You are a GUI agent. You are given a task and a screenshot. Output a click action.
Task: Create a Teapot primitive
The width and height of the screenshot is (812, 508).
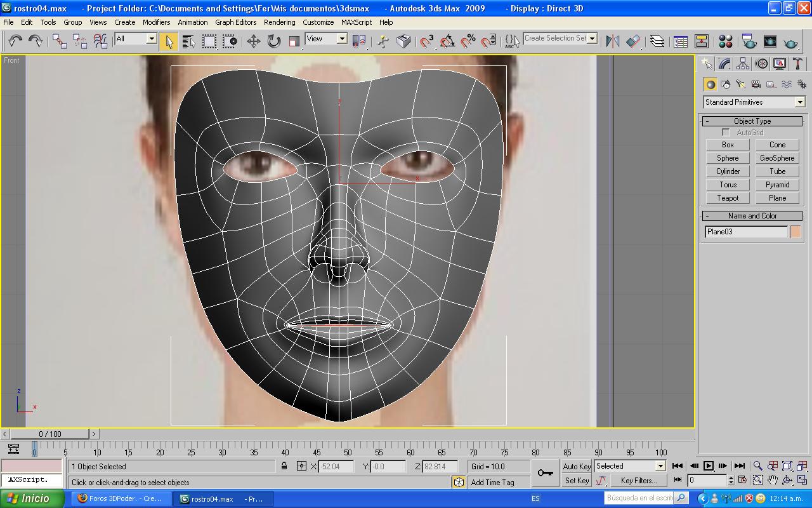pos(728,198)
